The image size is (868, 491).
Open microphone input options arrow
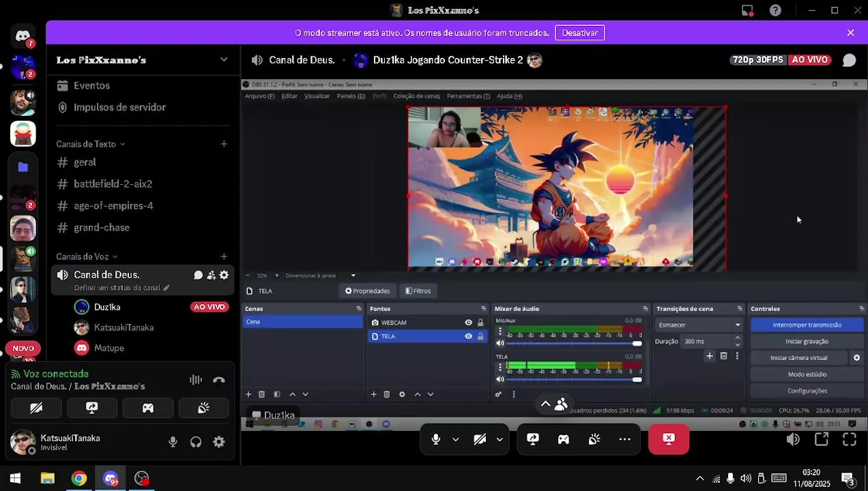point(455,440)
